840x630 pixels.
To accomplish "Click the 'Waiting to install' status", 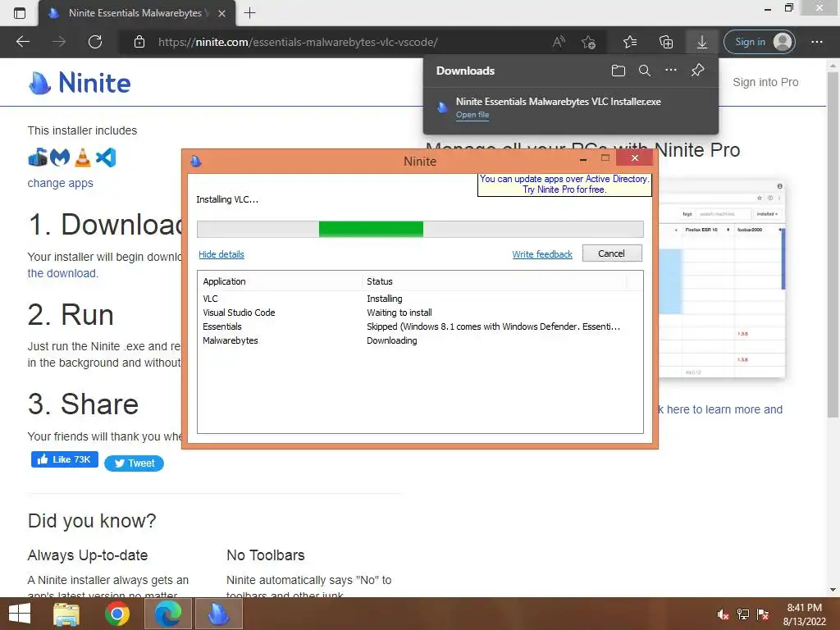I will click(399, 313).
